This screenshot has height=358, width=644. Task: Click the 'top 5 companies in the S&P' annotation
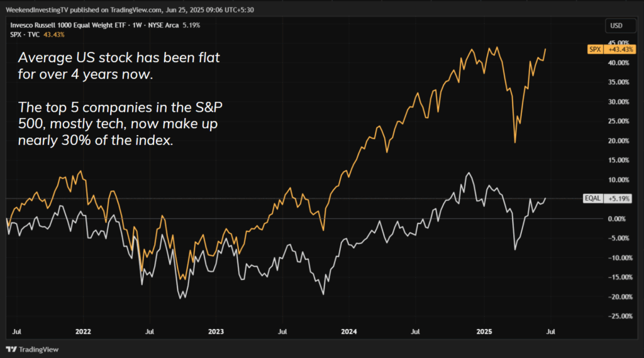tap(120, 124)
